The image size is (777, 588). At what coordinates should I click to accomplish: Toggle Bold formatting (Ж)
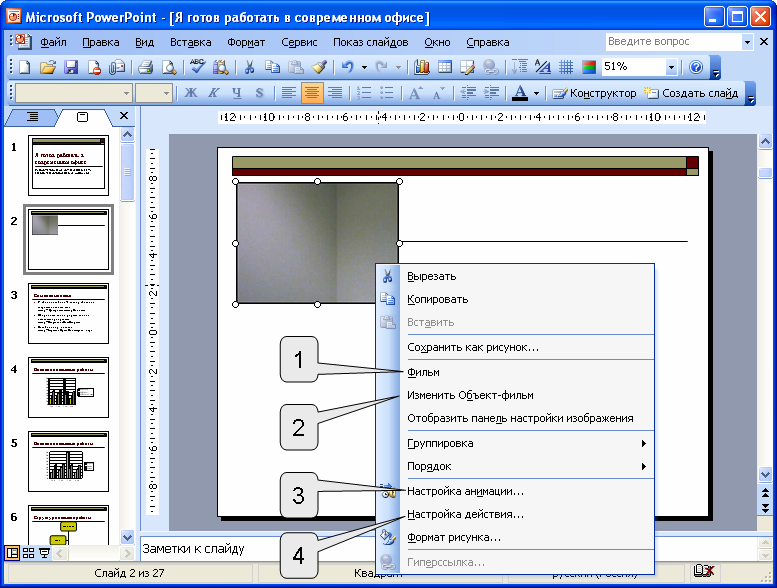point(191,93)
